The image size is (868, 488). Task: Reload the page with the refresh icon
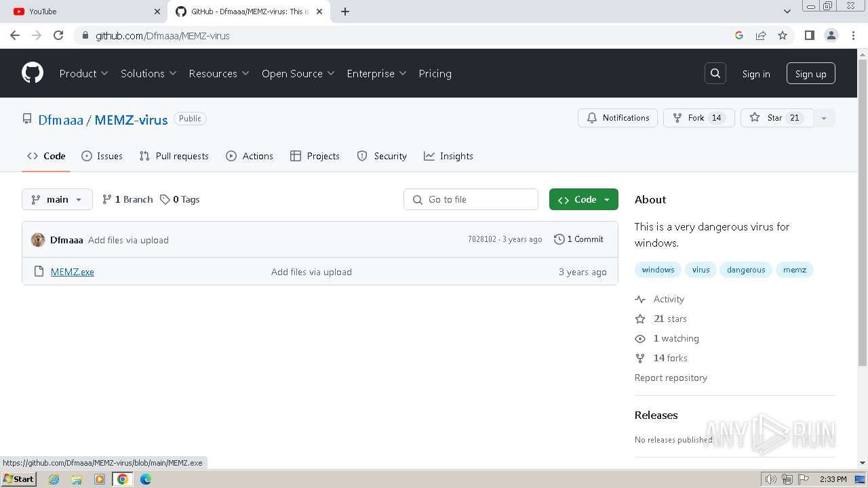[58, 35]
